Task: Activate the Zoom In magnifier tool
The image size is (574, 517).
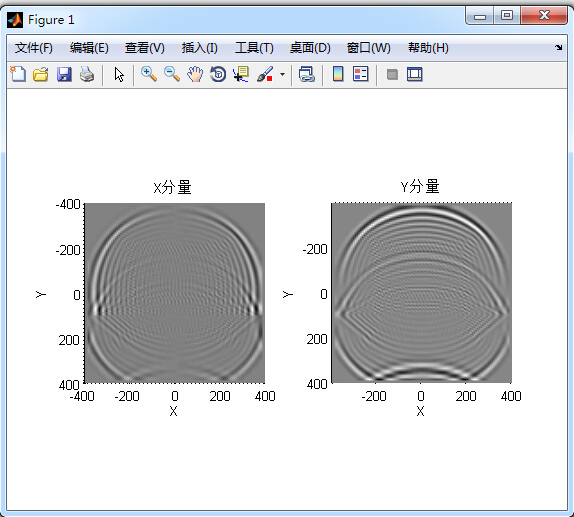Action: [x=149, y=74]
